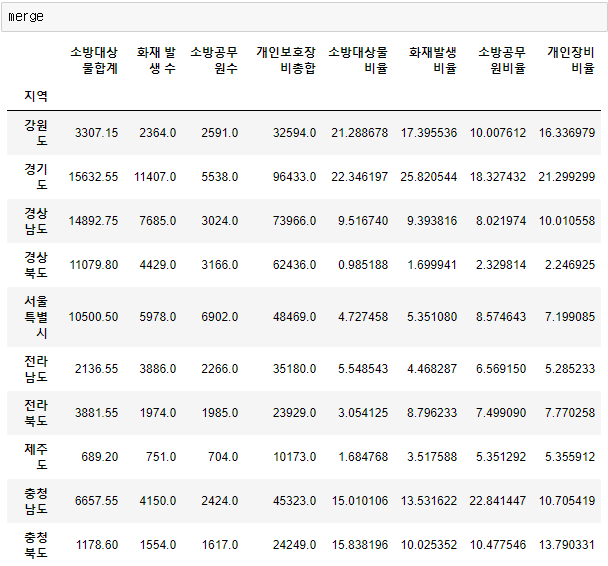Viewport: 608px width, 566px height.
Task: Click the value 5538.0 in 경기도 row
Action: click(219, 177)
